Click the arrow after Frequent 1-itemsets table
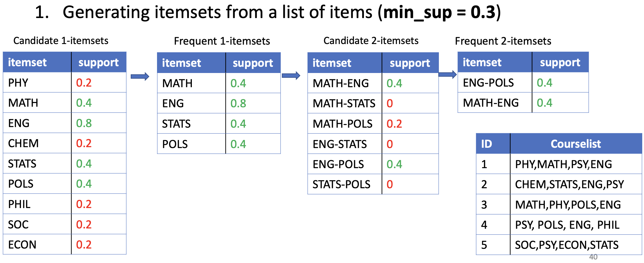 pos(291,76)
